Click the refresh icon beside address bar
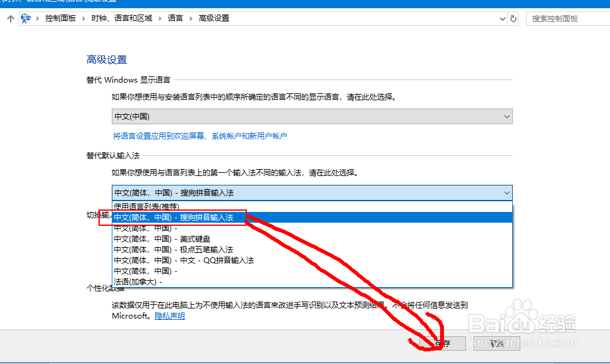Viewport: 610px width, 364px height. coord(512,18)
